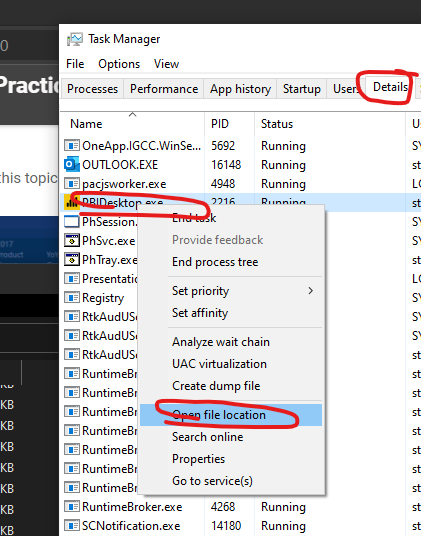421x536 pixels.
Task: Select the SCNotification.exe process name
Action: coord(131,526)
